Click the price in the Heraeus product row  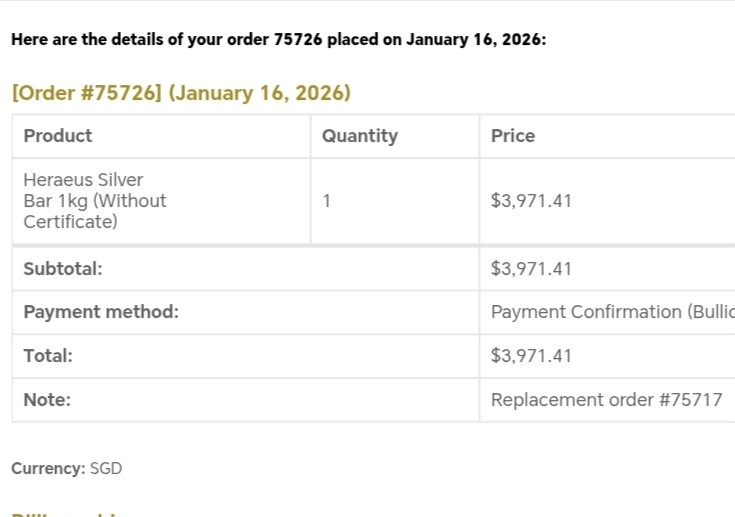pyautogui.click(x=531, y=201)
